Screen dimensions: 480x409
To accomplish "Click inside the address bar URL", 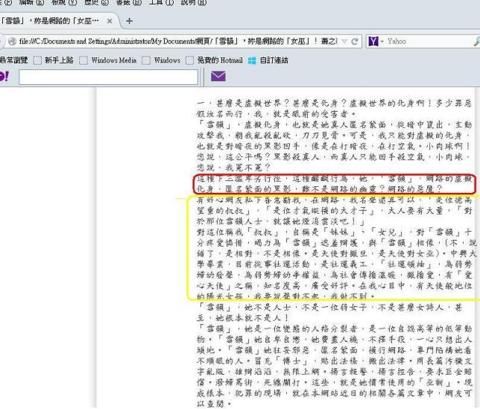I will (178, 41).
